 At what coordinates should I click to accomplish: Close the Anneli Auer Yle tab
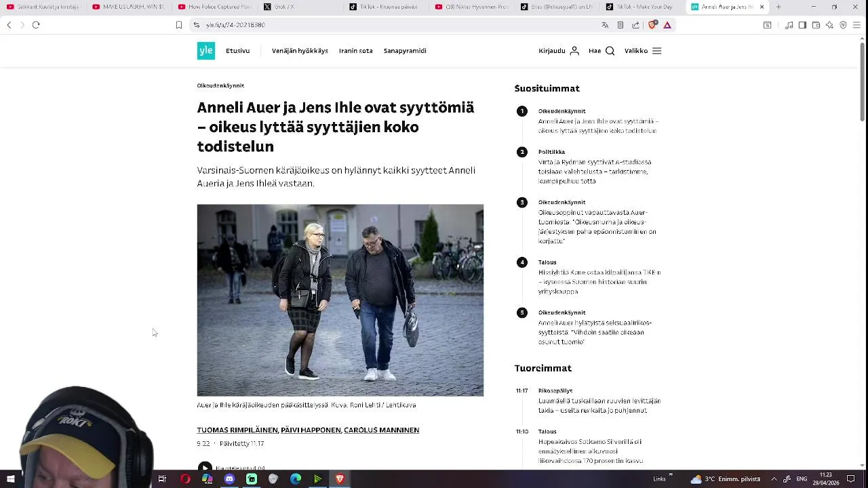click(x=762, y=7)
